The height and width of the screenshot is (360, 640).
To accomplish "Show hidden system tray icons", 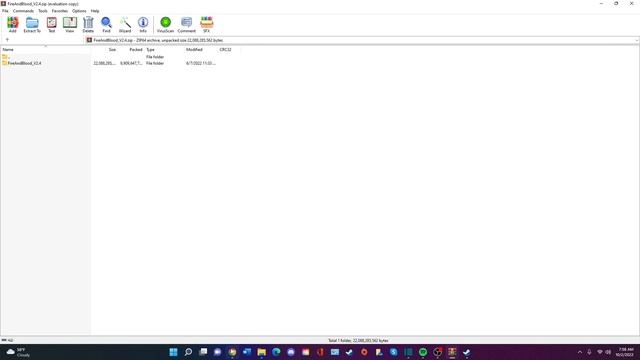I will coord(580,352).
